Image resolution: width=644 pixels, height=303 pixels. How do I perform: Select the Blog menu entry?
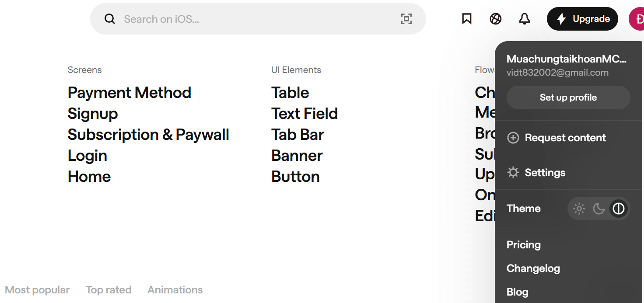coord(518,292)
